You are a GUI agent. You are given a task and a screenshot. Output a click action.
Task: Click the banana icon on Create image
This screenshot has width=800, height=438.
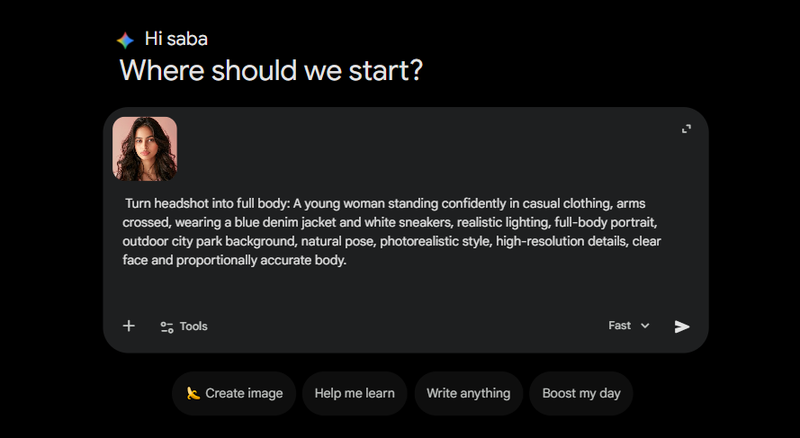(x=194, y=393)
